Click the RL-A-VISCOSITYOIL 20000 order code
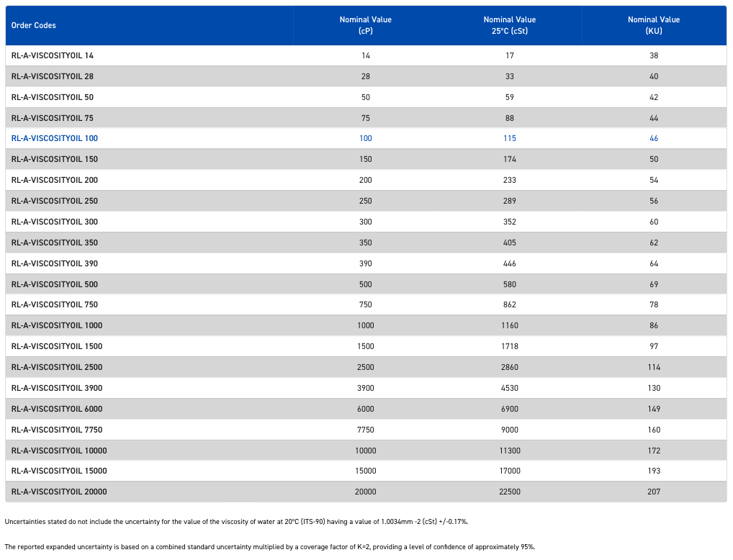This screenshot has width=733, height=560. (x=59, y=492)
